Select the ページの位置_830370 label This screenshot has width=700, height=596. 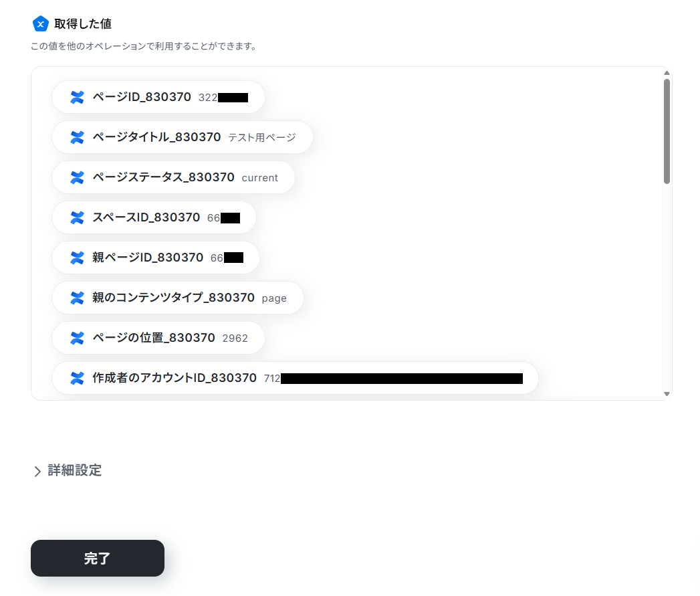(x=154, y=338)
